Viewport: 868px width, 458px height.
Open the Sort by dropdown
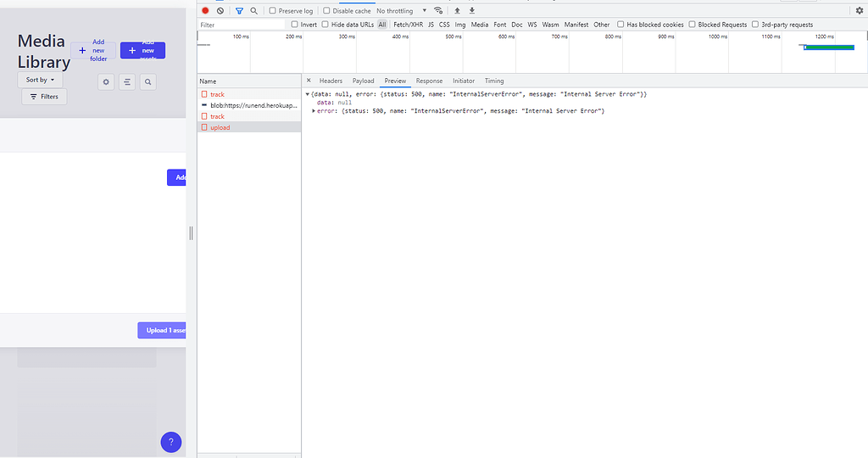pos(40,80)
